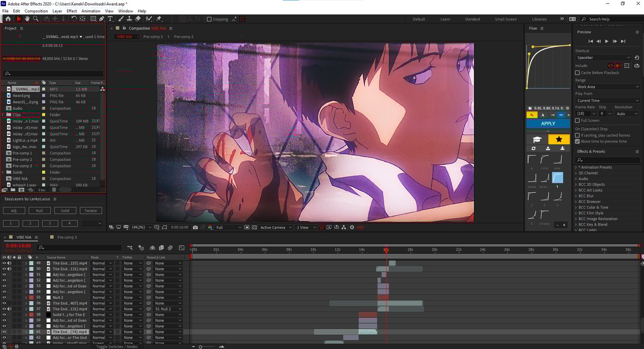The image size is (644, 349).
Task: Enable motion blur switch in timeline header
Action: tap(170, 248)
